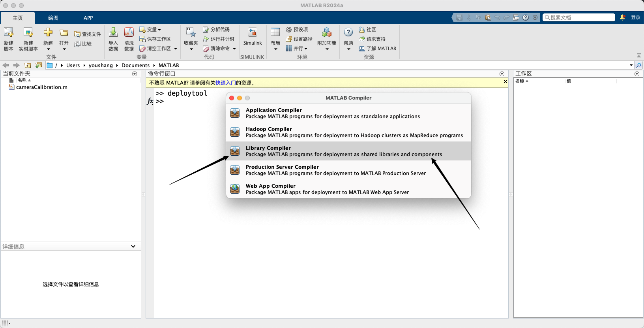Click the copy icon in quick access toolbar
Screen dimensions: 644x328
(x=478, y=17)
